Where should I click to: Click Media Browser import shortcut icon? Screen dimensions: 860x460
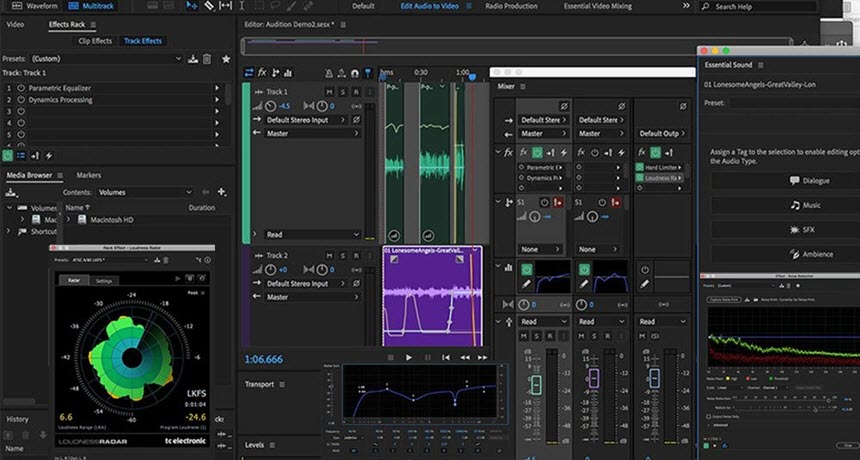[x=10, y=192]
